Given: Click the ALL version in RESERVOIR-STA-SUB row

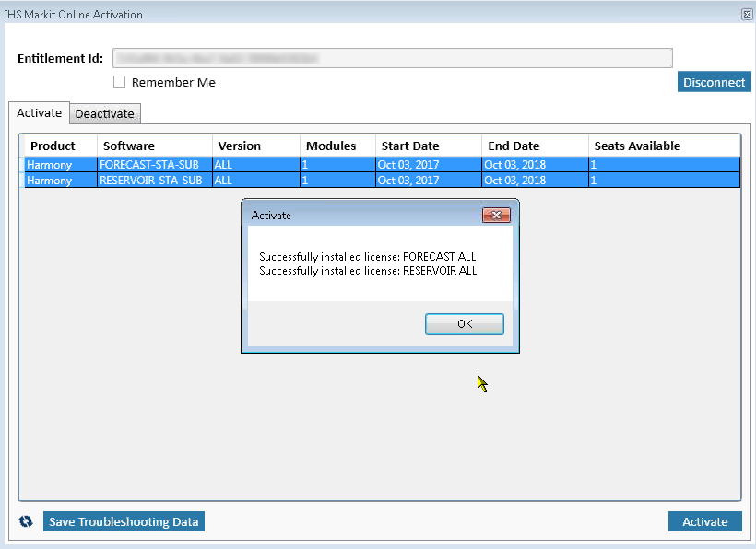Looking at the screenshot, I should point(256,181).
